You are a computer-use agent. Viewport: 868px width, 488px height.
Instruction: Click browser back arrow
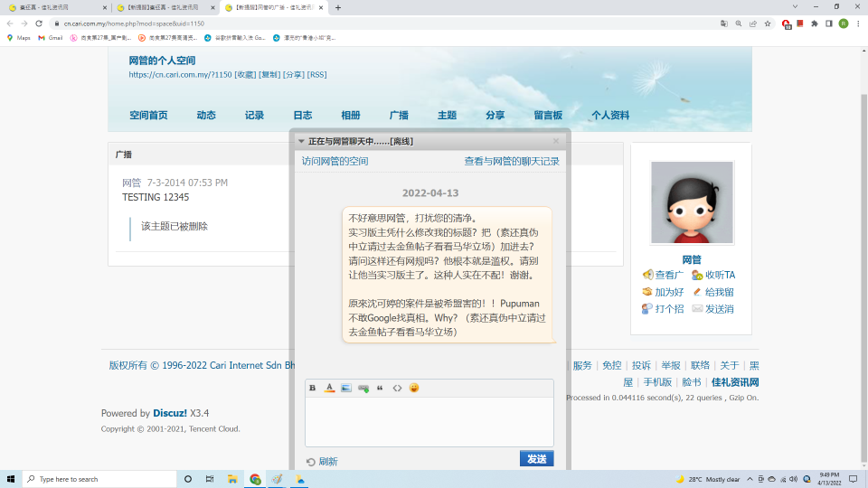point(10,23)
